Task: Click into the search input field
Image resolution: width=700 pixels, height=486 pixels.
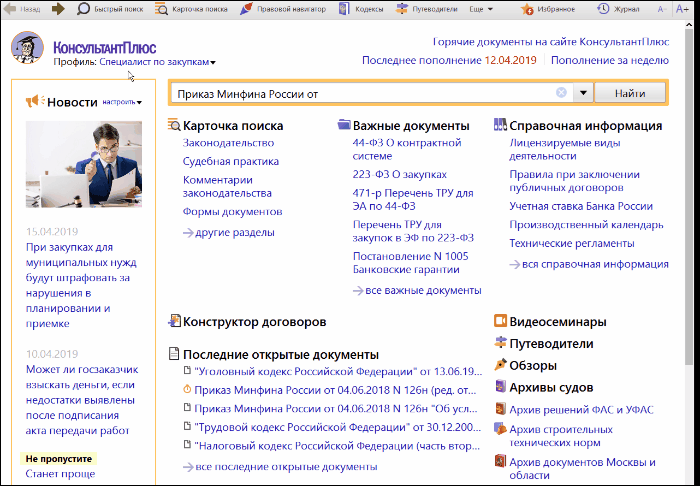Action: coord(362,93)
